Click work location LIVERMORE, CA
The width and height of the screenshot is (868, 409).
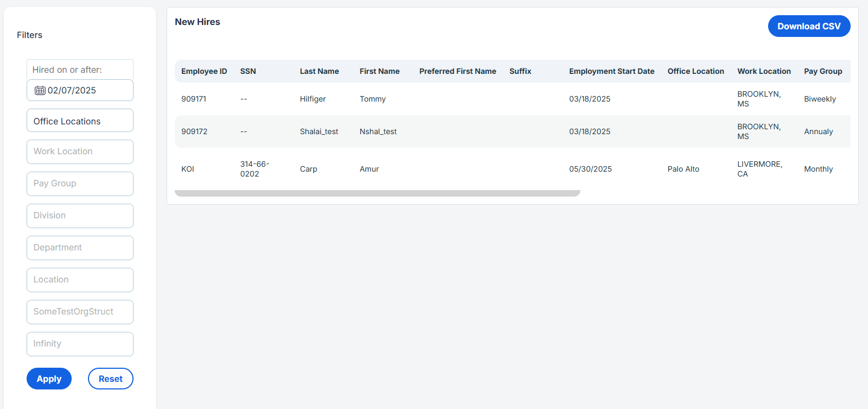coord(760,169)
